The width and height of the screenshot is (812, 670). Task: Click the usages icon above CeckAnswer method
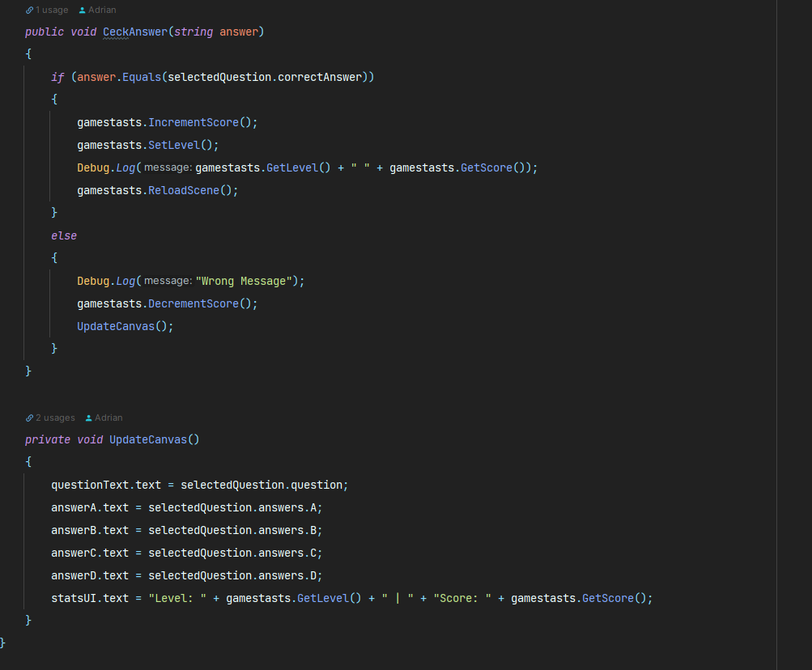click(x=29, y=11)
